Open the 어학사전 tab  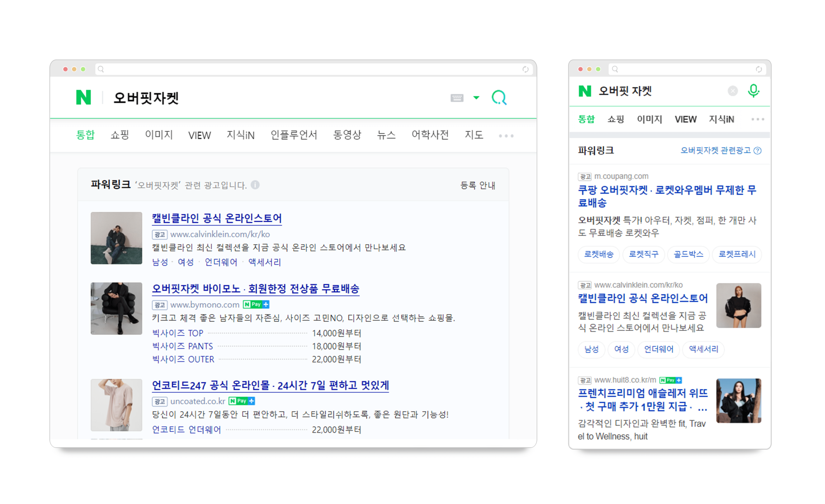[x=430, y=135]
